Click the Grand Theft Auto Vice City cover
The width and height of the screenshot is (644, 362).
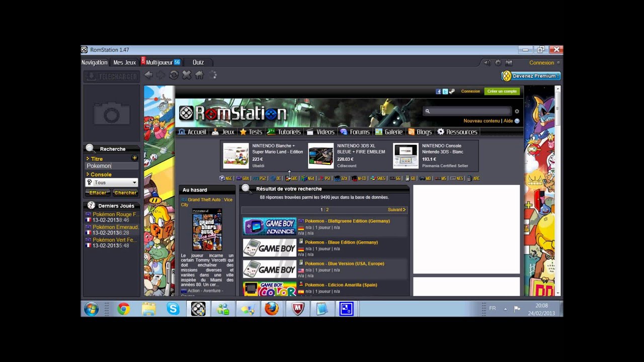(207, 230)
